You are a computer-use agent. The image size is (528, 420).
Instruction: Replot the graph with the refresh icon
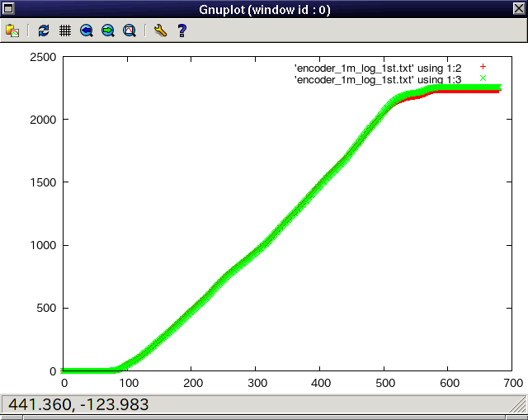[x=44, y=31]
